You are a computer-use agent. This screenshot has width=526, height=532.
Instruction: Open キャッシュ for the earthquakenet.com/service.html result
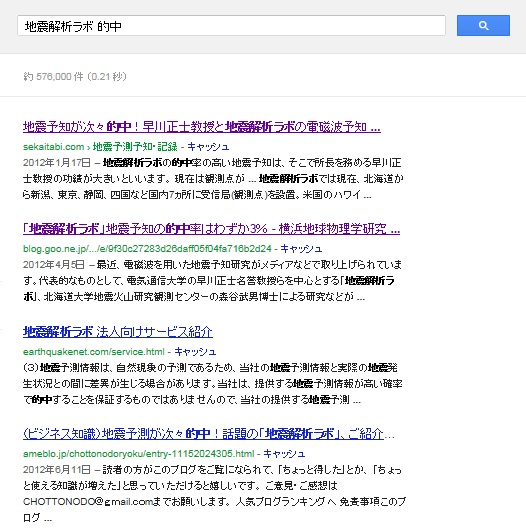195,352
